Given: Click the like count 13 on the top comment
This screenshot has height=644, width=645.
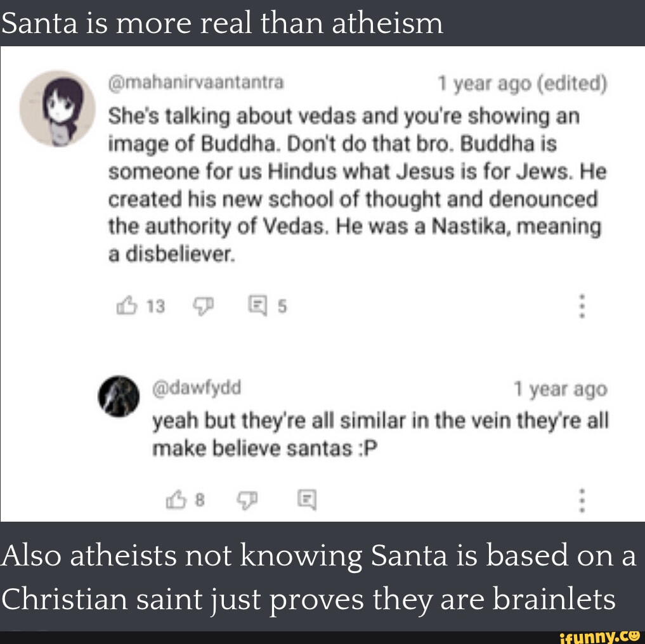Looking at the screenshot, I should [156, 306].
